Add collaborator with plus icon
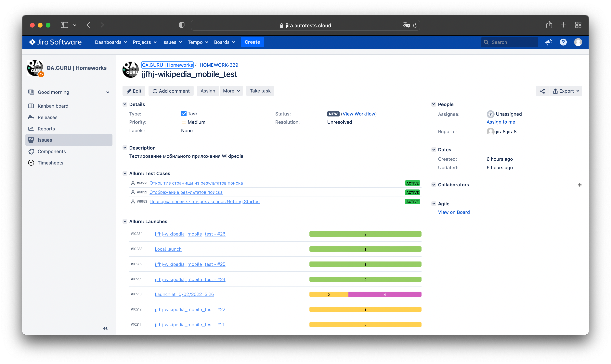 tap(579, 185)
